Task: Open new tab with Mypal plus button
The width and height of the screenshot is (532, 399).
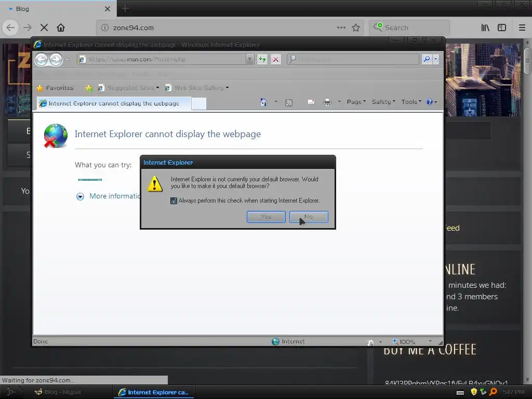Action: (125, 8)
